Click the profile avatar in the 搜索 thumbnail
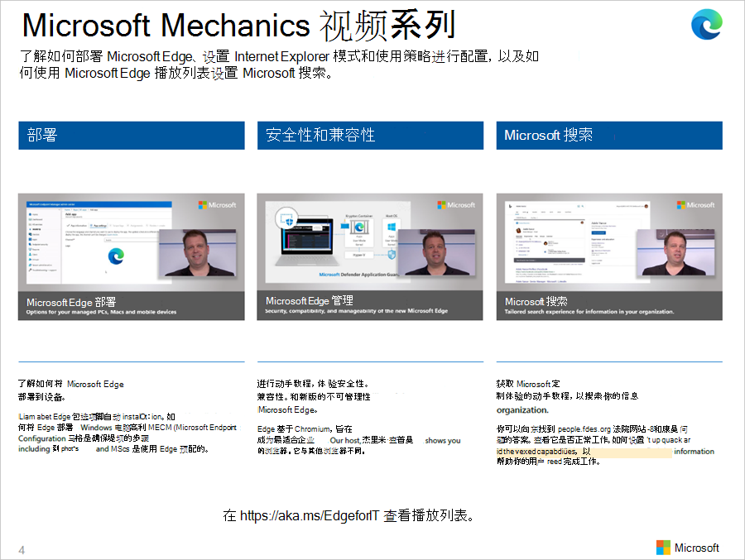 [x=518, y=232]
